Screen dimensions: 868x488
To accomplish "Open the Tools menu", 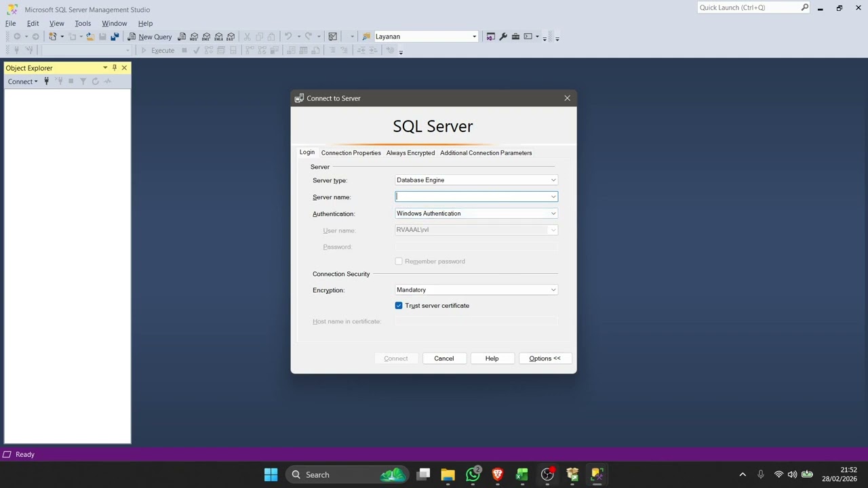I will click(83, 23).
